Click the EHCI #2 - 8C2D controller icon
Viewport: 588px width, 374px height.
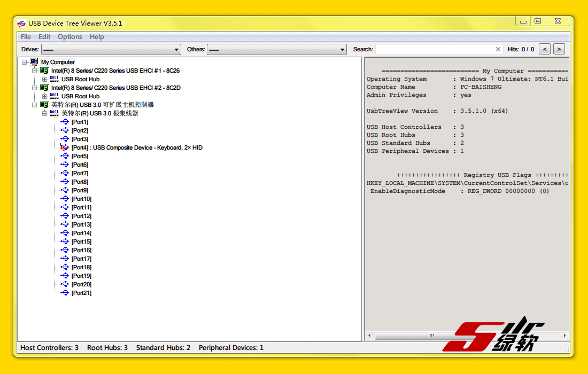pyautogui.click(x=44, y=88)
